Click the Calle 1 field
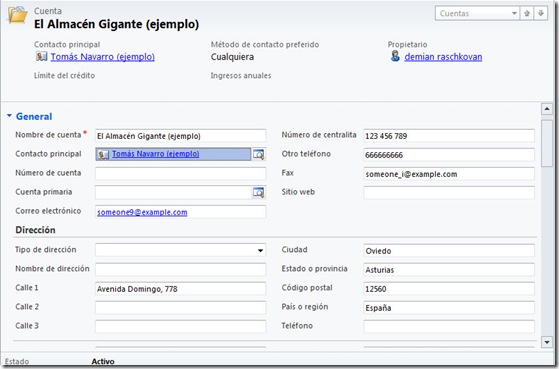Viewport: 559px width, 369px height. (x=180, y=288)
